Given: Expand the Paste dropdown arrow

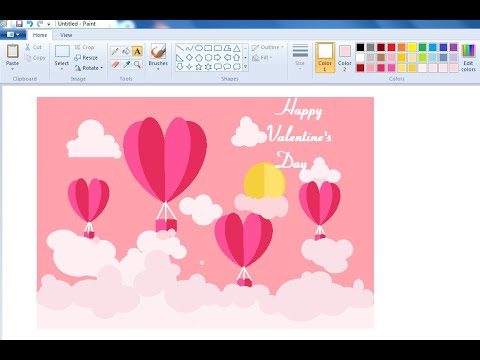Looking at the screenshot, I should tap(12, 69).
